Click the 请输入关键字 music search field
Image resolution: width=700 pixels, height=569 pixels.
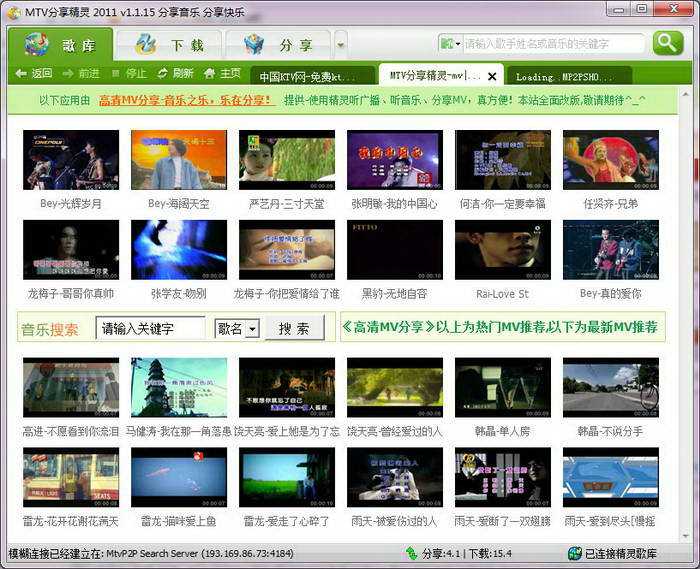click(x=150, y=329)
